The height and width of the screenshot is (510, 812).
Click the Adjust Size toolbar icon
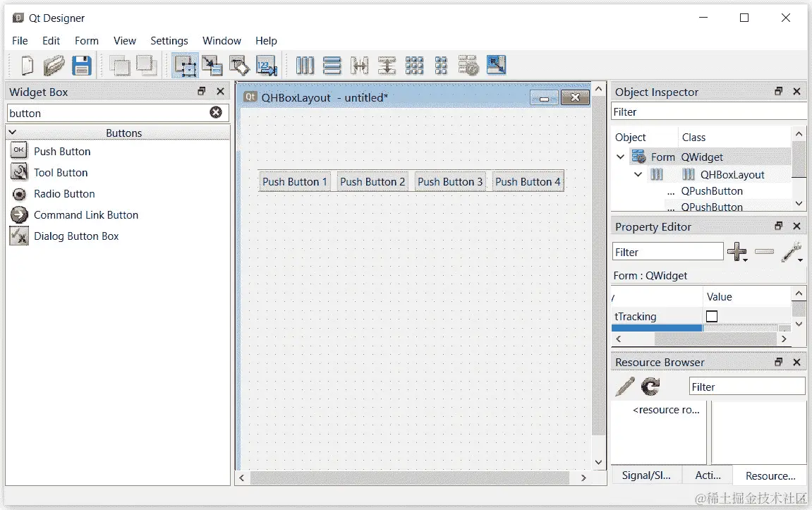click(496, 65)
